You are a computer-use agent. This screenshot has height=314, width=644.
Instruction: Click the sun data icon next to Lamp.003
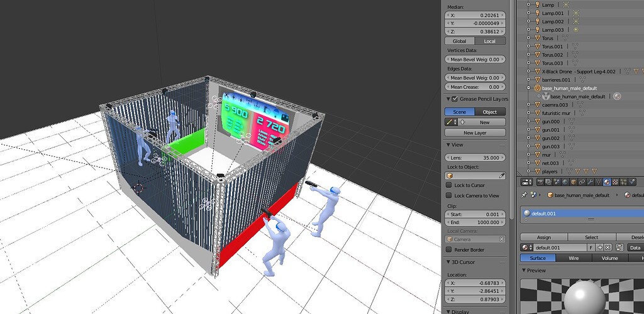[x=577, y=30]
